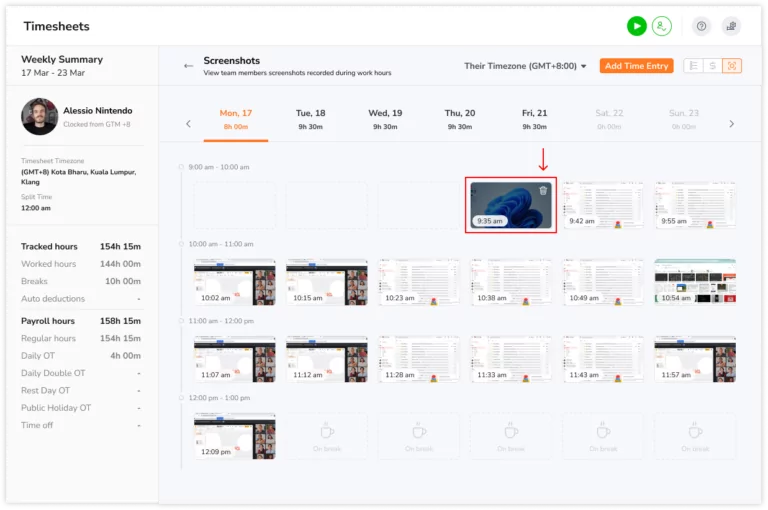Click the Daily OT 4h 00m value
Viewport: 768px width, 510px height.
pos(125,356)
